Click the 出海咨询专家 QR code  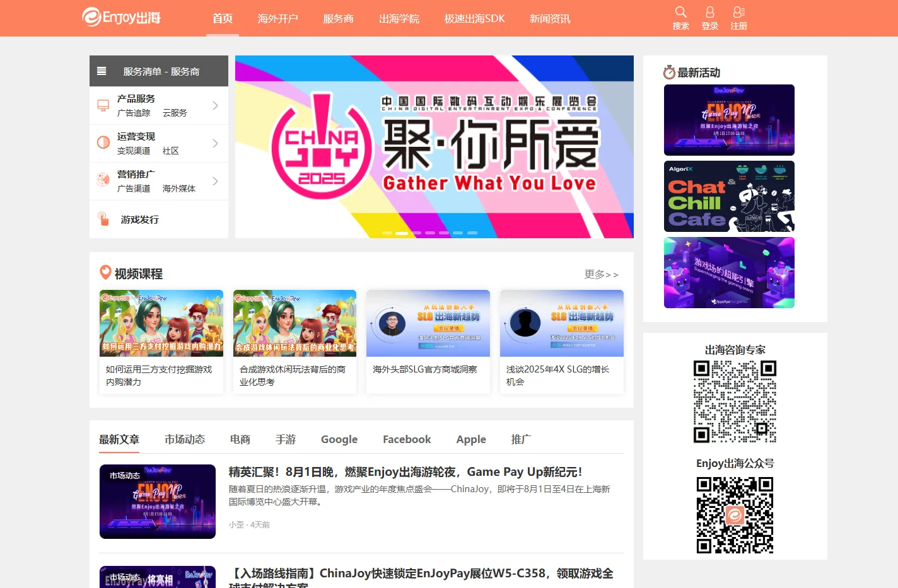[x=735, y=401]
